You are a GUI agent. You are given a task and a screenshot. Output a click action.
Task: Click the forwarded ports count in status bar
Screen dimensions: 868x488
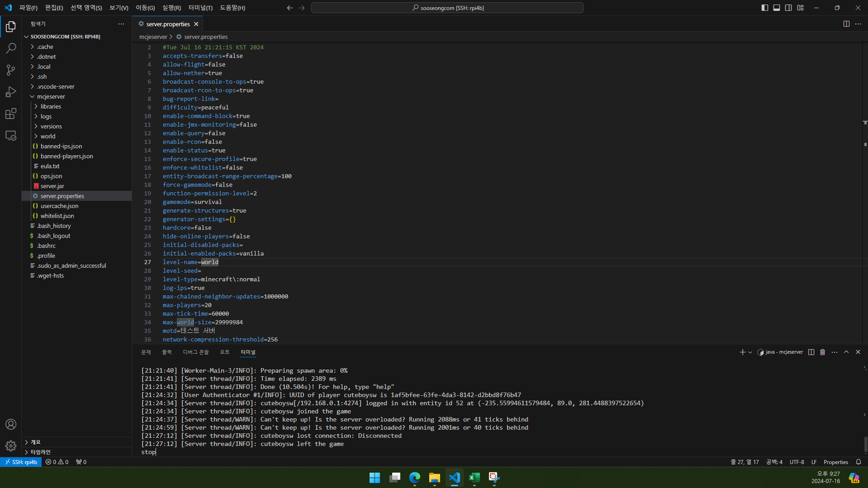click(x=81, y=462)
